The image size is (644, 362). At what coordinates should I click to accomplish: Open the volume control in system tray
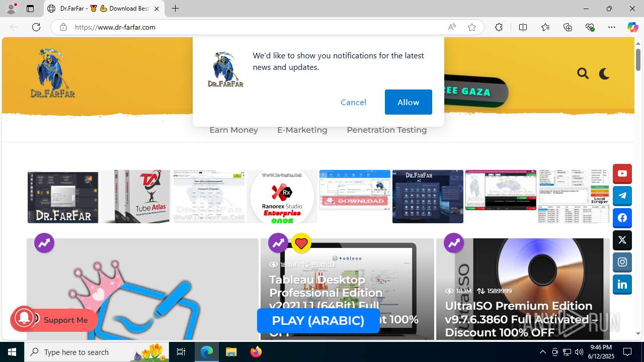(x=579, y=352)
